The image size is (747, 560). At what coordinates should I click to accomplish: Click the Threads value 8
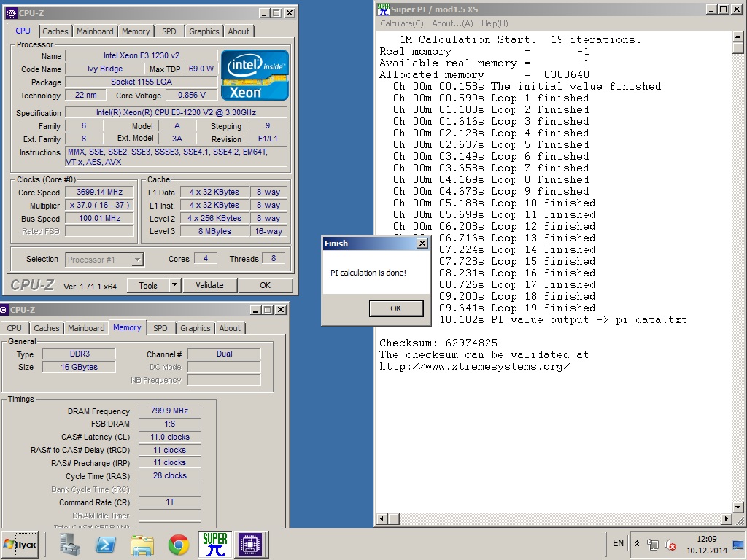click(274, 258)
